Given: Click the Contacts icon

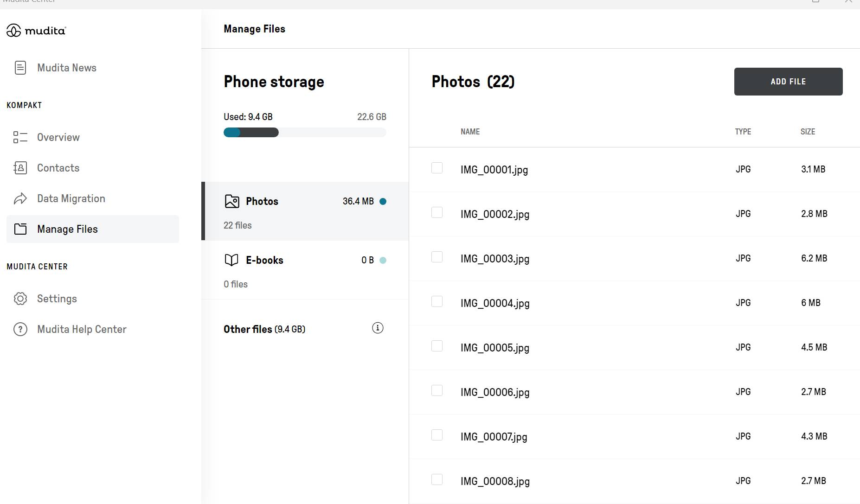Looking at the screenshot, I should tap(20, 168).
